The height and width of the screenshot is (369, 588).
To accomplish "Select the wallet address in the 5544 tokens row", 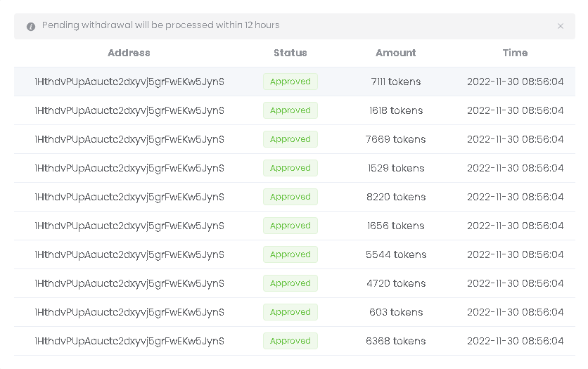I will point(129,254).
